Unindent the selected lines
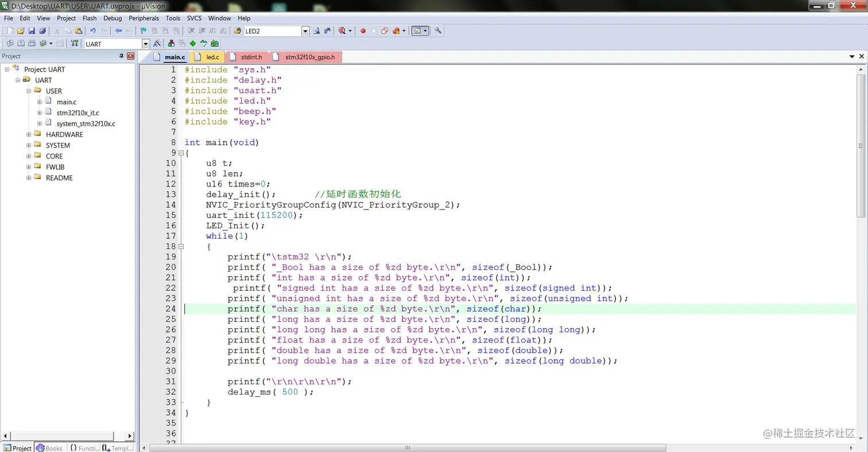Screen dimensions: 868x452 [202, 31]
